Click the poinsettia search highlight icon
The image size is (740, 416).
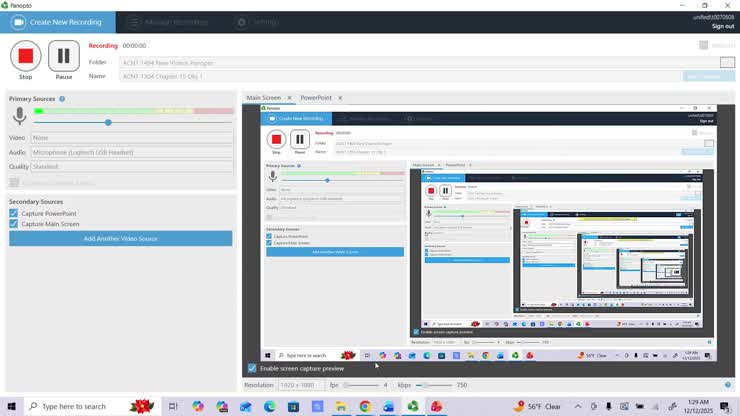(x=142, y=407)
